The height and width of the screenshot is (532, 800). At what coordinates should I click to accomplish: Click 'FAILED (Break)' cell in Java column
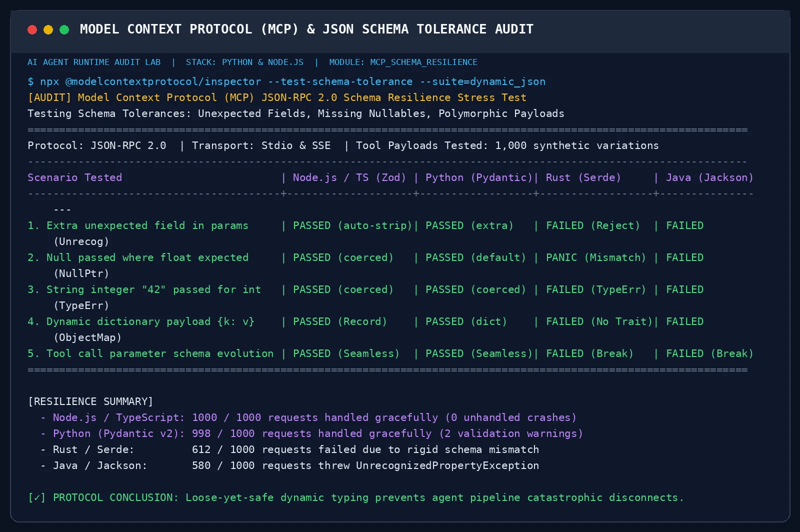(709, 353)
